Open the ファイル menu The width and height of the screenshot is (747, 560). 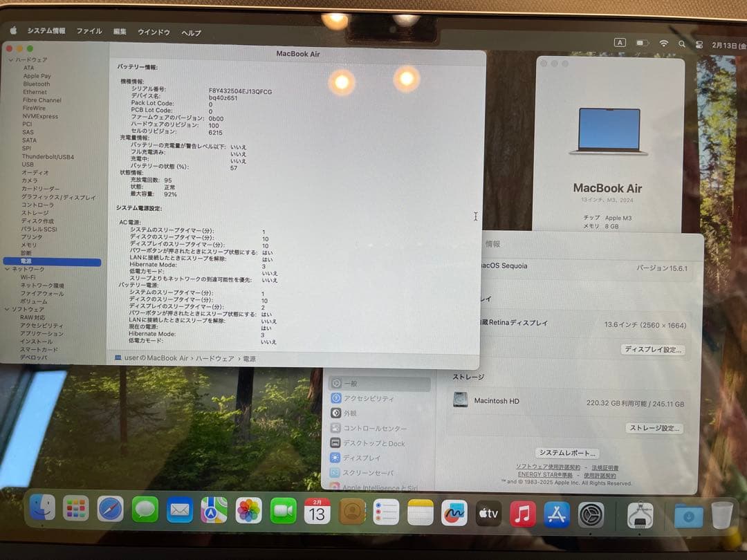(89, 31)
